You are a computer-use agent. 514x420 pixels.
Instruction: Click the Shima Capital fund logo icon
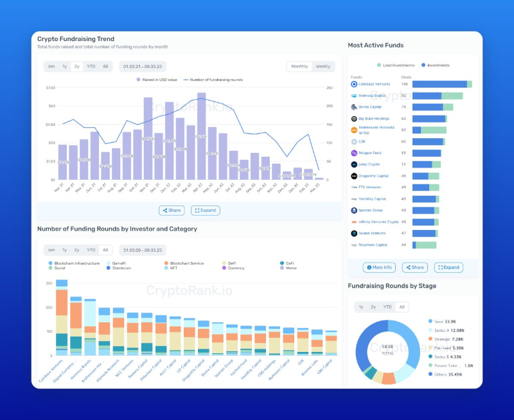click(x=354, y=107)
